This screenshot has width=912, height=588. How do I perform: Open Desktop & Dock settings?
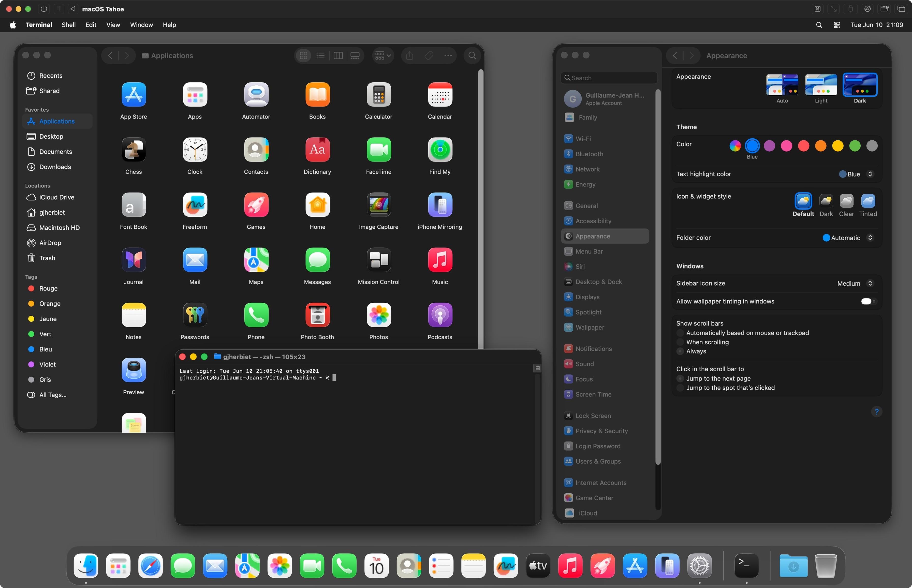coord(605,282)
